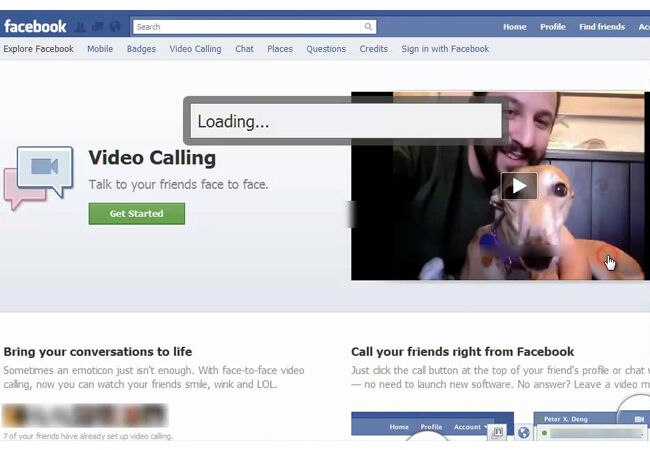
Task: Open the messages icon in header
Action: [x=98, y=27]
